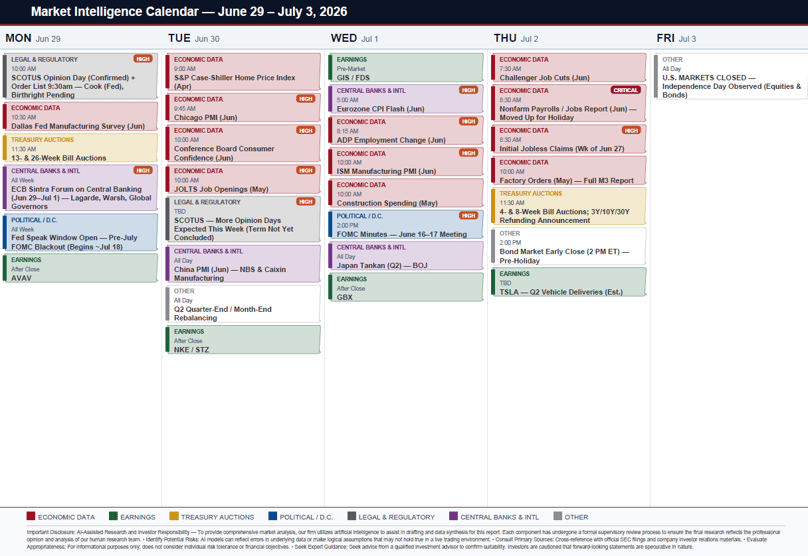808x556 pixels.
Task: Open the Conference Board Consumer Confidence event
Action: point(243,144)
